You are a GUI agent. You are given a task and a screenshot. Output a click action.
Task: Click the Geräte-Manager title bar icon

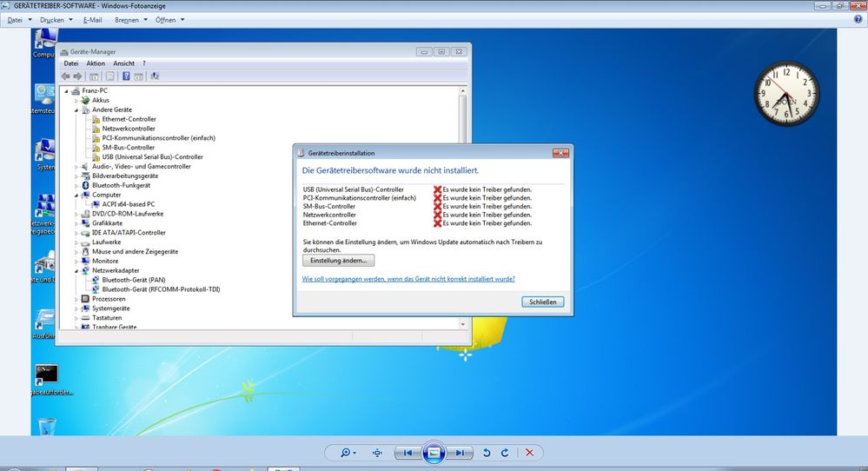coord(64,52)
